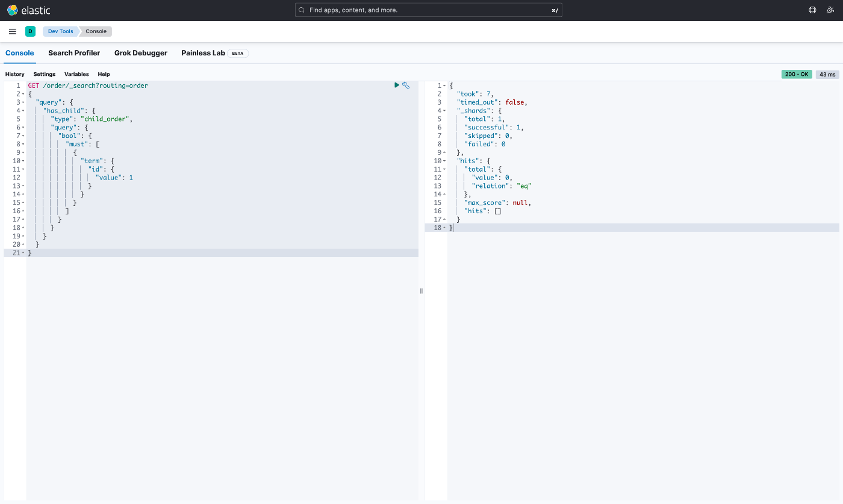This screenshot has height=504, width=843.
Task: Click "timed_out": false in the response
Action: click(492, 102)
